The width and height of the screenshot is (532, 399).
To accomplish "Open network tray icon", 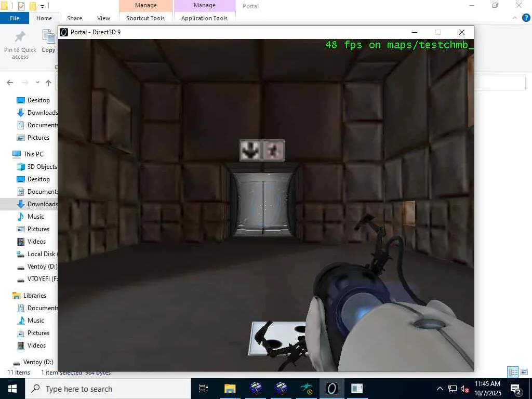I will click(x=453, y=389).
